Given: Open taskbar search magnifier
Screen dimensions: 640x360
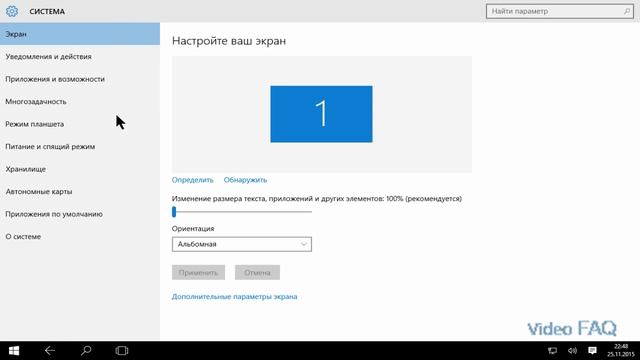Looking at the screenshot, I should [x=86, y=350].
